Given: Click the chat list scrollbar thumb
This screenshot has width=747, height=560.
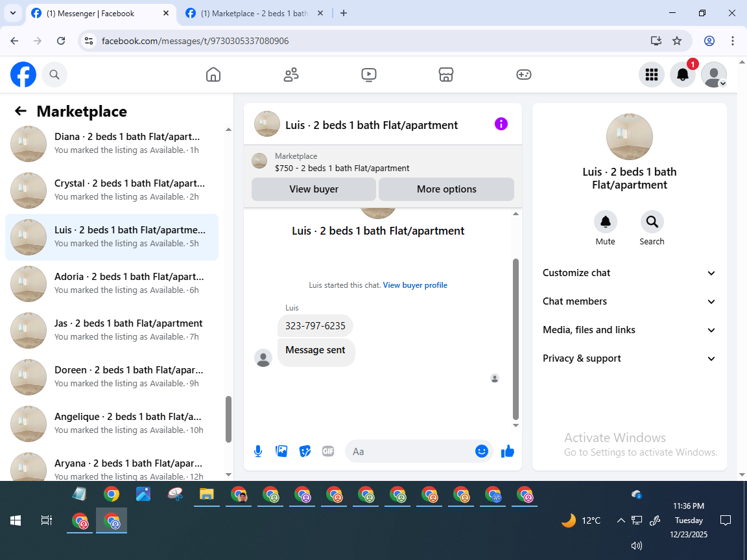Looking at the screenshot, I should pos(228,419).
